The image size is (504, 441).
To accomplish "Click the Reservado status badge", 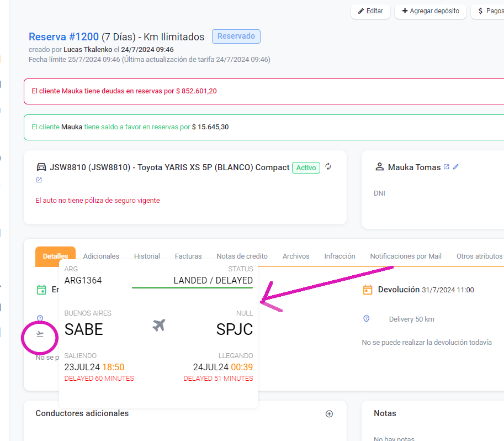I will coord(236,36).
